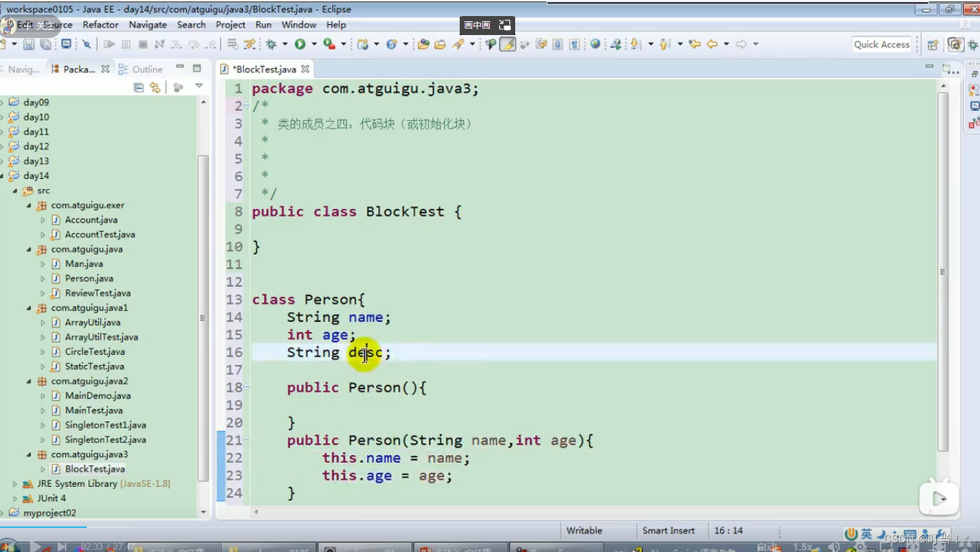Click the Last Edit Location icon
The image size is (980, 552).
coord(694,45)
